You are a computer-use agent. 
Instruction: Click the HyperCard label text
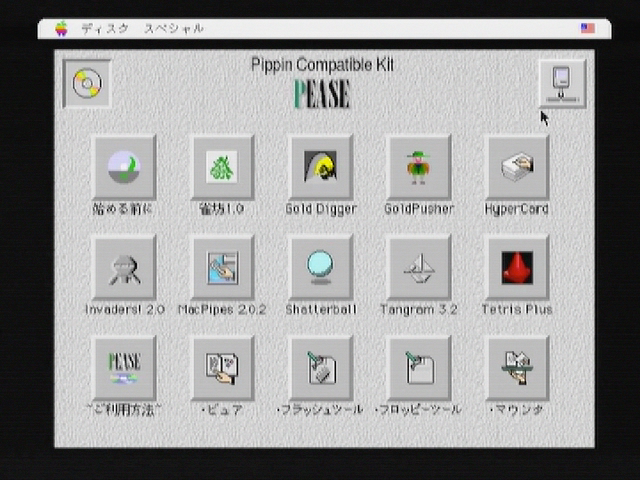516,209
